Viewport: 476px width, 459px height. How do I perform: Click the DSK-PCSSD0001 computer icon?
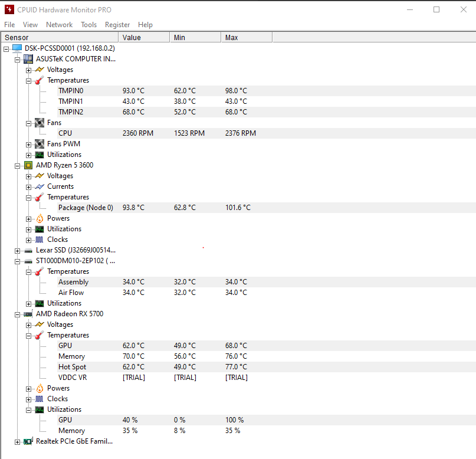click(17, 48)
